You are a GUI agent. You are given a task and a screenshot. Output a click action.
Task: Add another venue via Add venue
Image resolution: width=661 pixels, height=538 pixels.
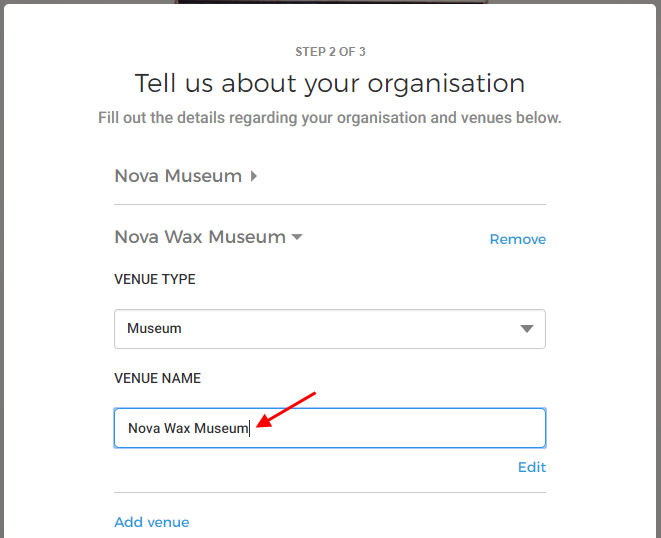pos(151,522)
